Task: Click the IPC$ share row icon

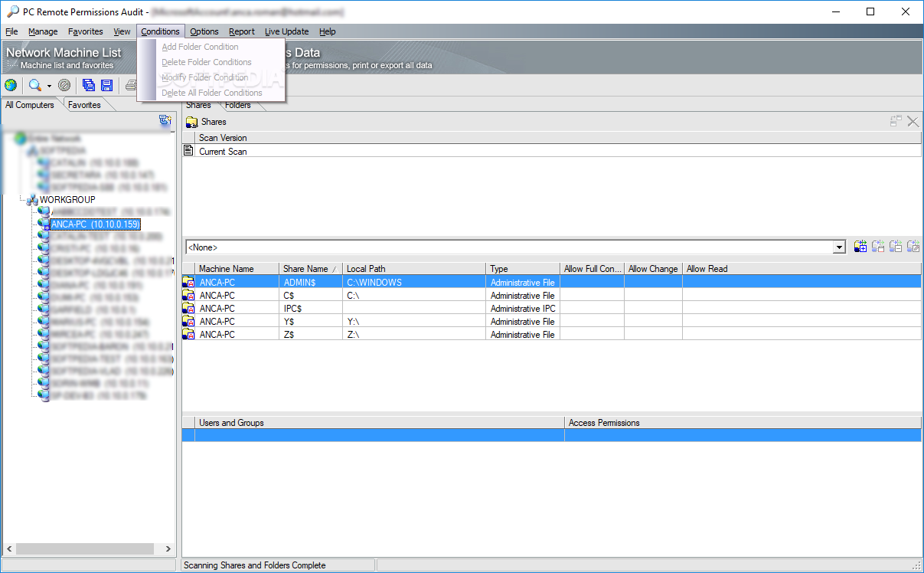Action: coord(188,308)
